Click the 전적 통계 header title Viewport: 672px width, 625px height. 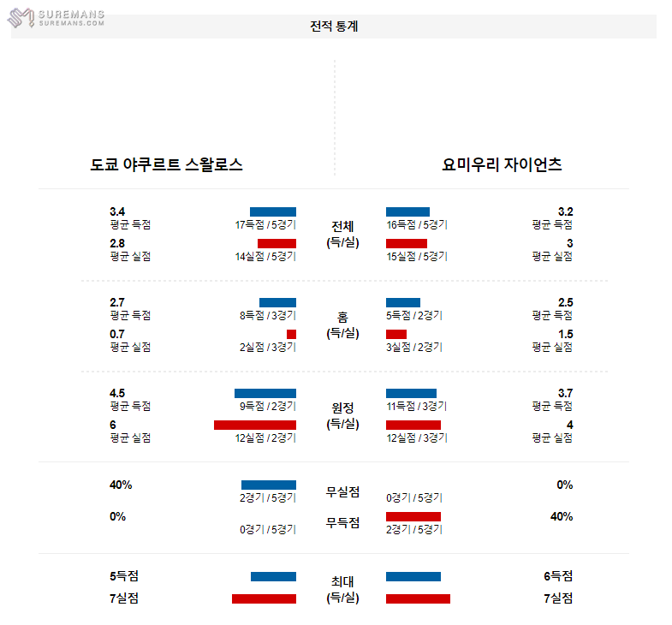[x=334, y=27]
